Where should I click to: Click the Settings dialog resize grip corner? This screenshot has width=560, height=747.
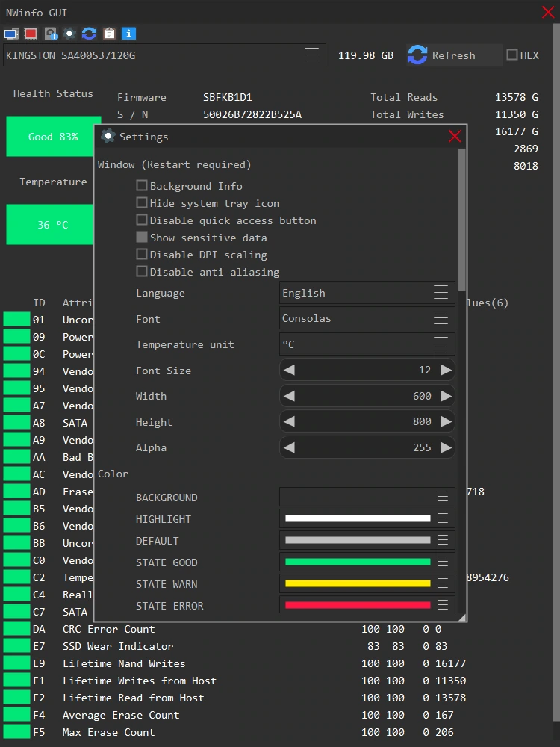pyautogui.click(x=462, y=618)
